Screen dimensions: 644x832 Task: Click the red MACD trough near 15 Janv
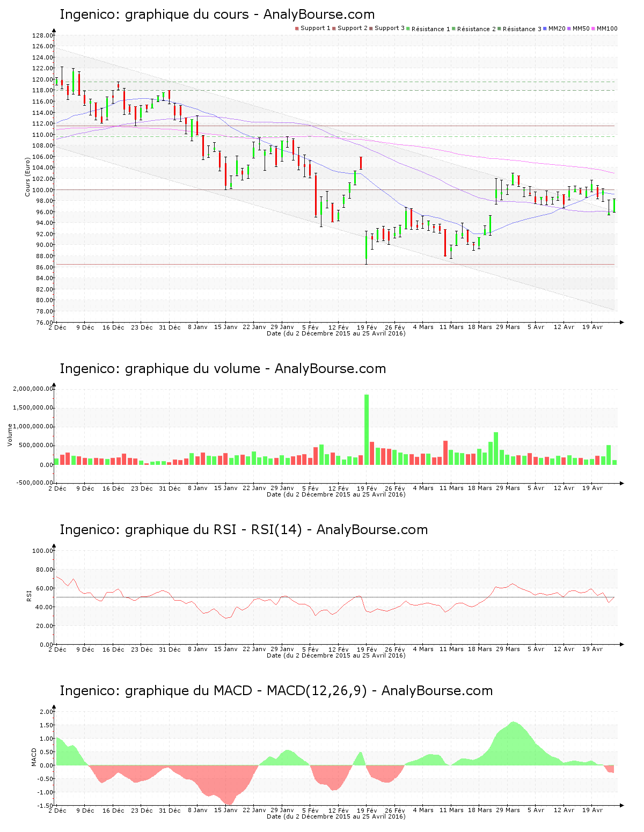pyautogui.click(x=229, y=785)
